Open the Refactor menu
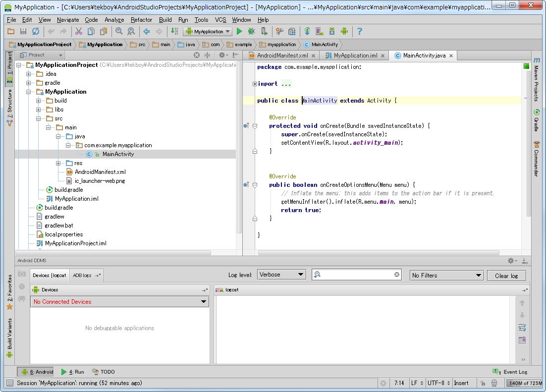 [x=141, y=20]
